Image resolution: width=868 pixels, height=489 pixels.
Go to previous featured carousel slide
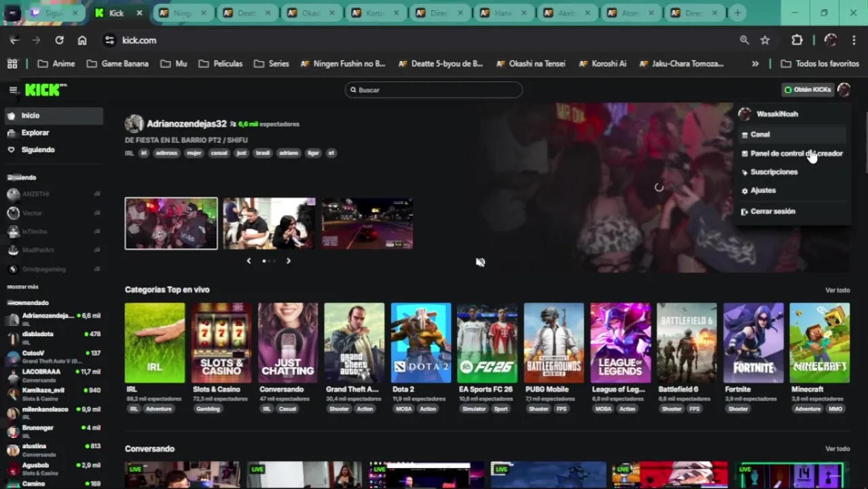(249, 261)
